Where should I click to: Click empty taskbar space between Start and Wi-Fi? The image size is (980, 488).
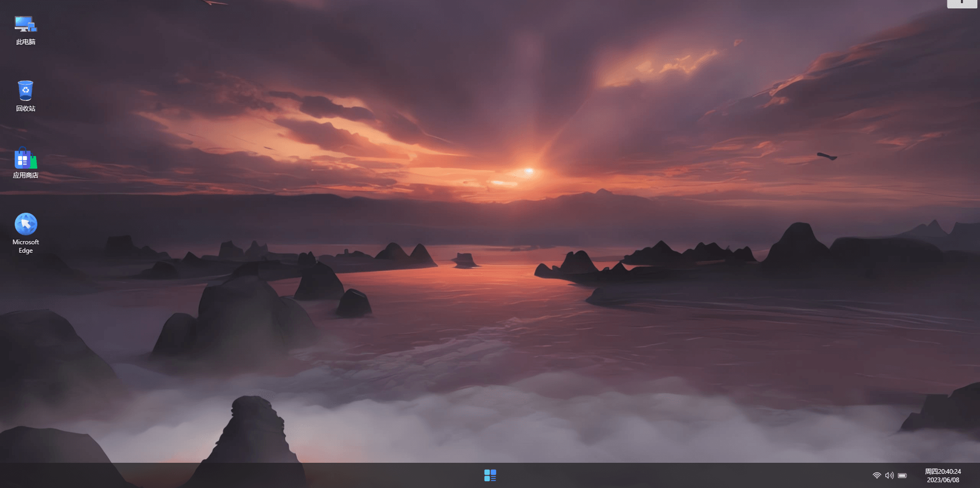[x=683, y=475]
